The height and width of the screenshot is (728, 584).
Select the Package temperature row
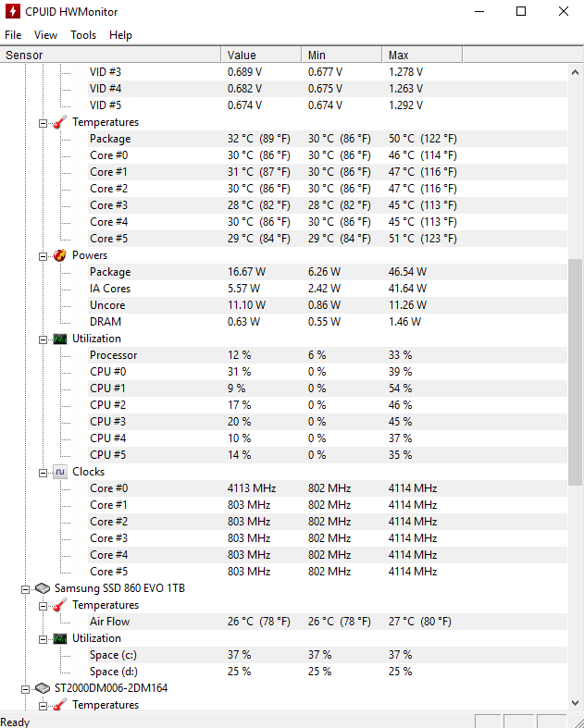click(110, 139)
